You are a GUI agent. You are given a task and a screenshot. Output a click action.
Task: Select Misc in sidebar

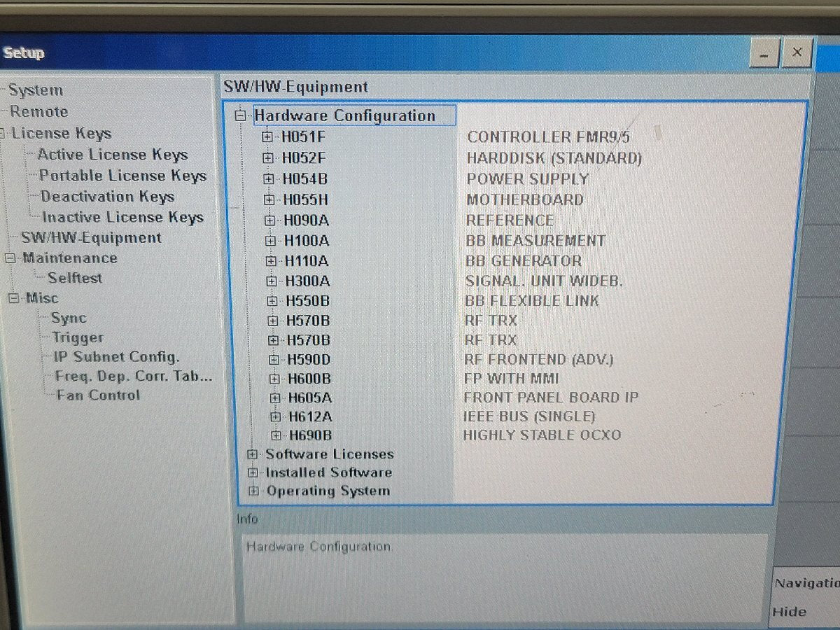[42, 298]
